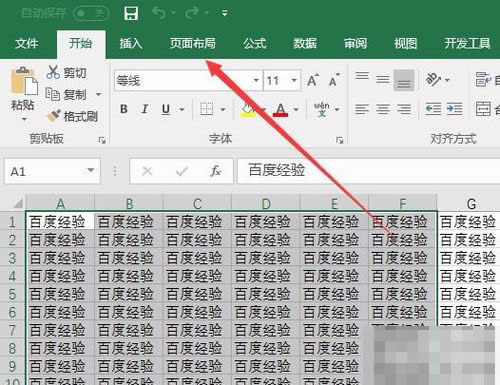Image resolution: width=500 pixels, height=385 pixels.
Task: Click the increase indent icon
Action: point(454,109)
